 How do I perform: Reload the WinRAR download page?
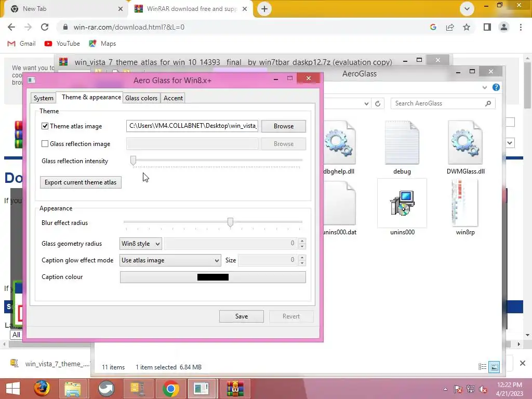45,27
